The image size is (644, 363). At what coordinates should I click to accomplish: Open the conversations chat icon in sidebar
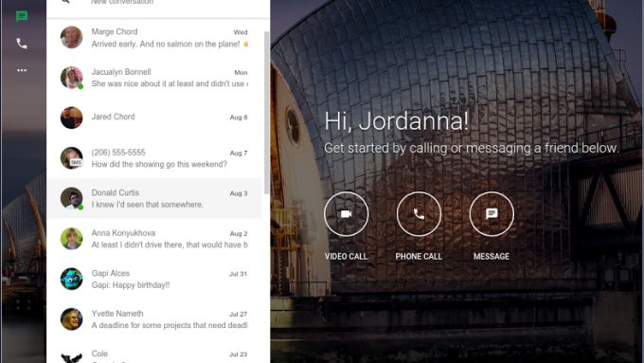[x=22, y=16]
